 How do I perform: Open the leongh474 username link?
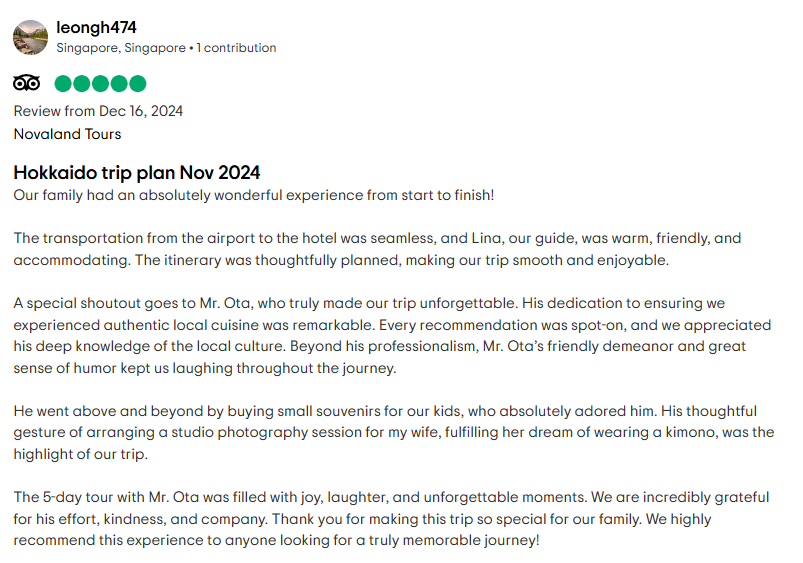click(96, 27)
